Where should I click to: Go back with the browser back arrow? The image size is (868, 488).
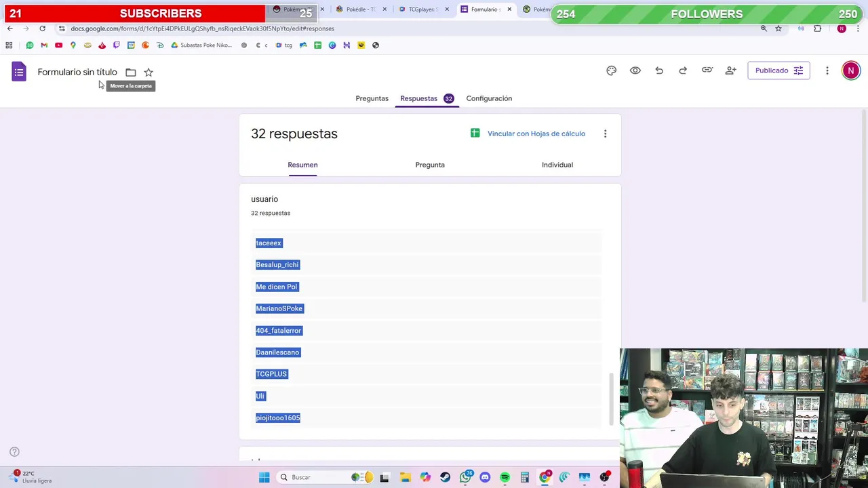(9, 28)
